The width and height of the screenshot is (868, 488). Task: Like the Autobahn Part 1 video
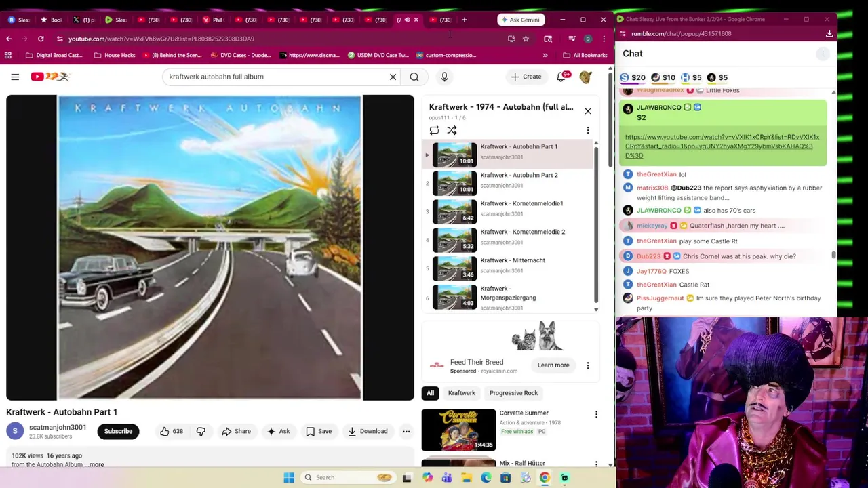(171, 431)
